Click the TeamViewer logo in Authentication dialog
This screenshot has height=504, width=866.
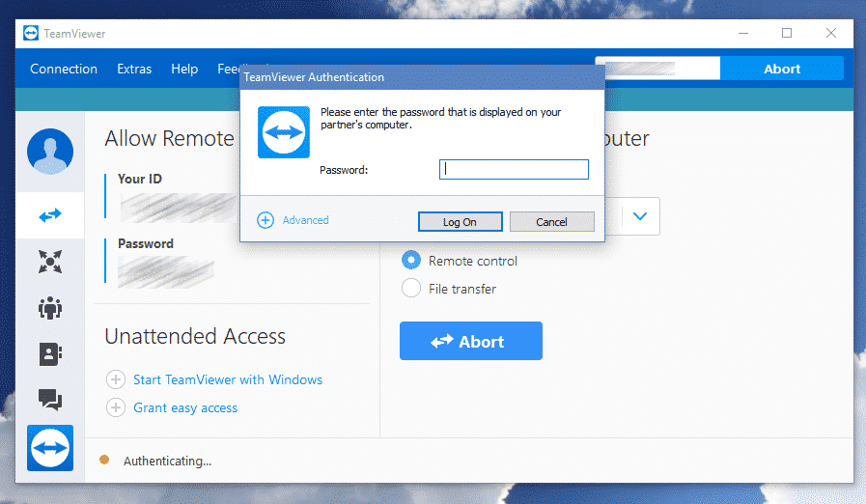[x=284, y=132]
